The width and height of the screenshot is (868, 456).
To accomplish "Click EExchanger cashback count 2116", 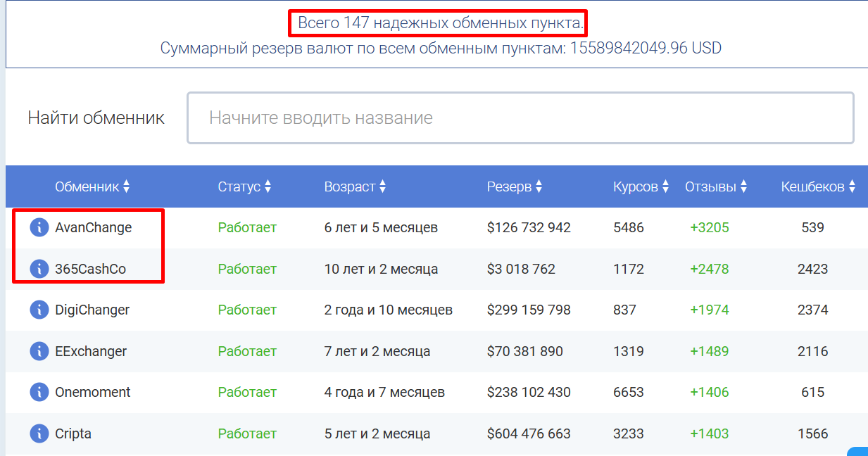I will point(812,351).
